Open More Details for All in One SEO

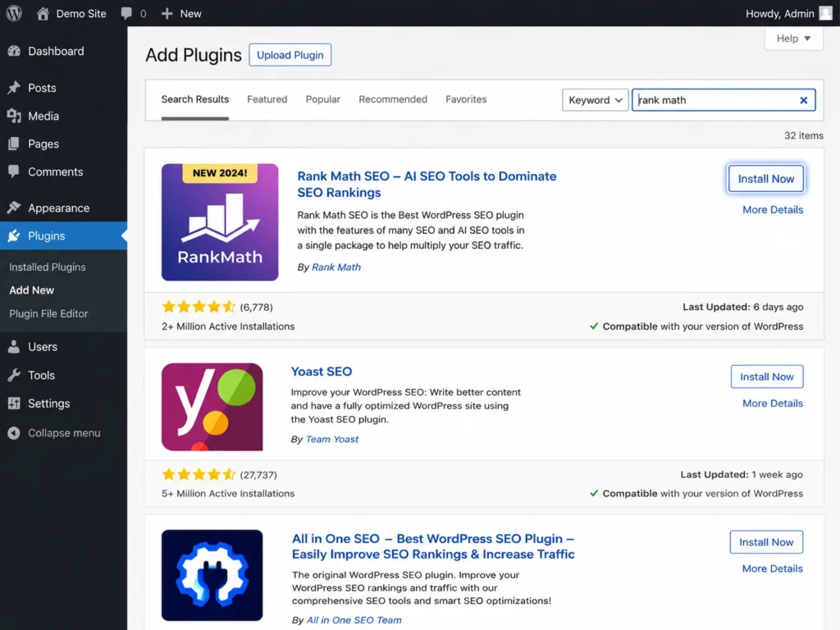[772, 569]
